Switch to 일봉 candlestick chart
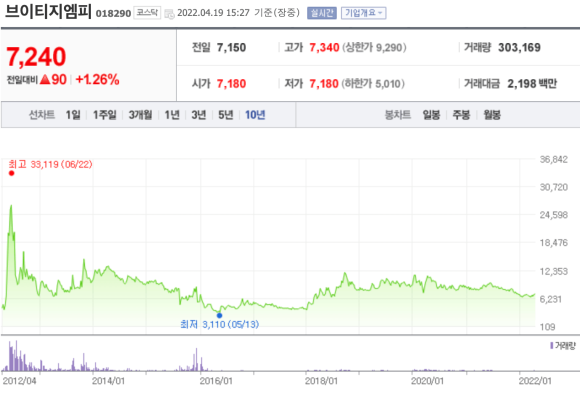The image size is (580, 396). [x=431, y=115]
